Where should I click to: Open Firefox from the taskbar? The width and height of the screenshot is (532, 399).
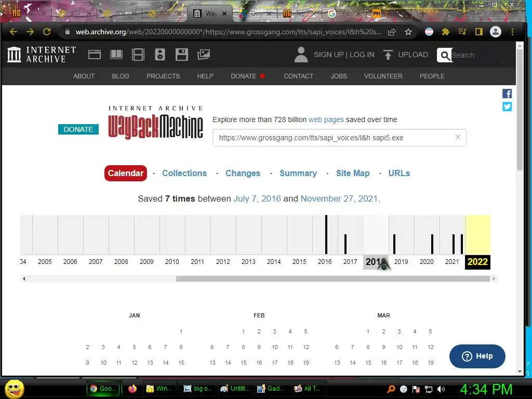(132, 389)
